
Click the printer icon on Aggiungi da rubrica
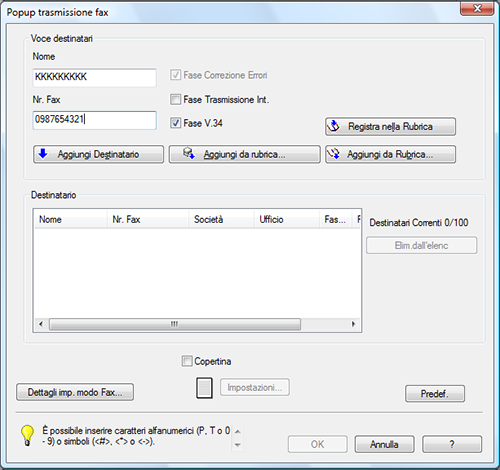point(189,153)
